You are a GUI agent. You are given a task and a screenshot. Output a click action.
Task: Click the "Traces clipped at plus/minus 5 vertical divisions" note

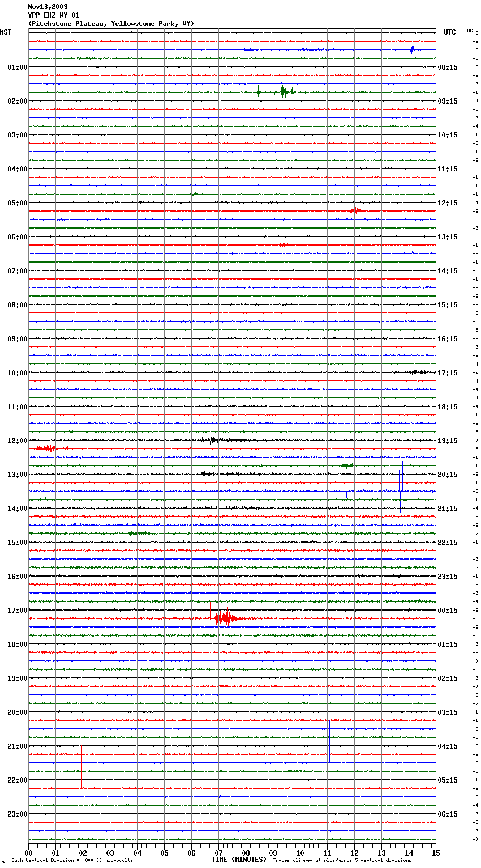click(342, 861)
